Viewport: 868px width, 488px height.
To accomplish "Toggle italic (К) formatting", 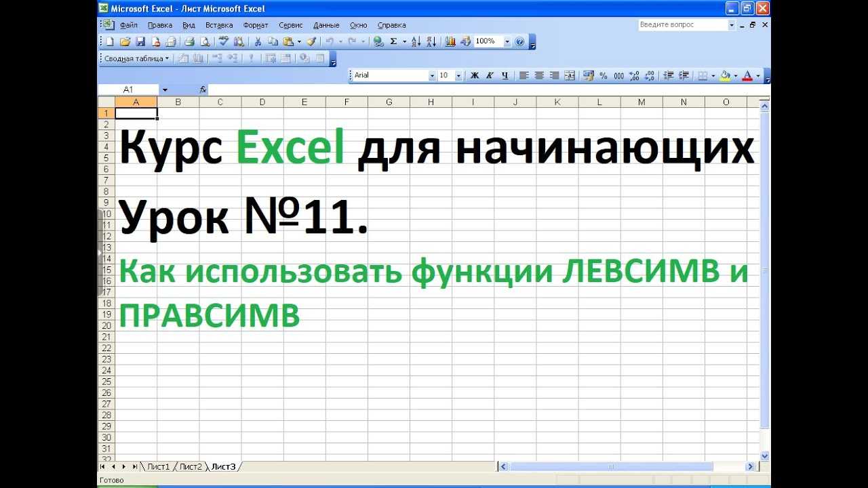I will 490,76.
